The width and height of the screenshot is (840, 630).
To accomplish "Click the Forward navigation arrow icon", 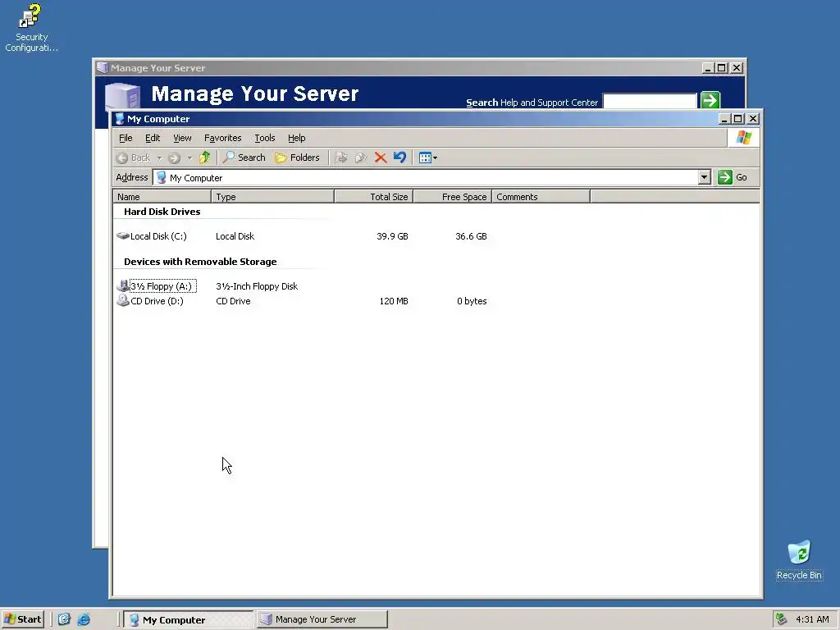I will 174,157.
